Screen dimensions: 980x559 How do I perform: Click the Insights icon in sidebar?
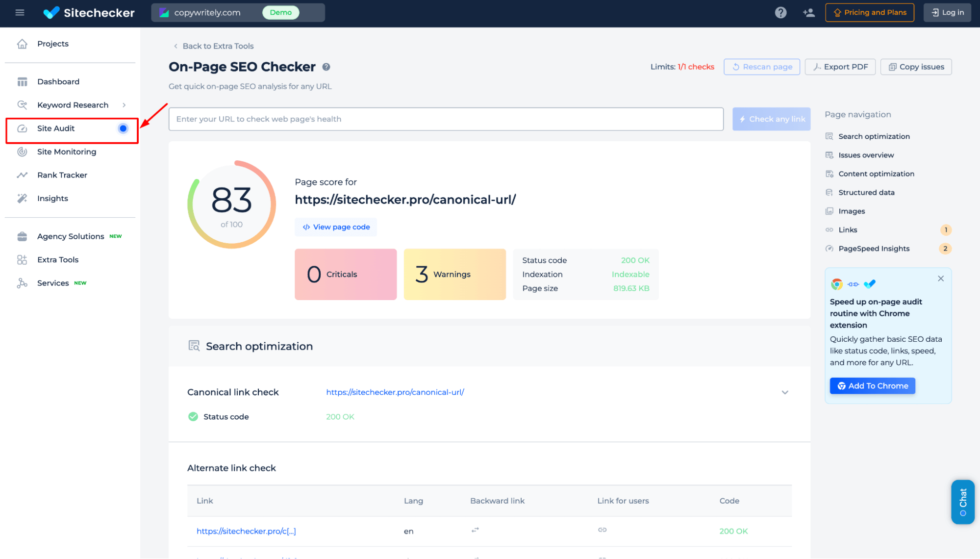tap(22, 198)
